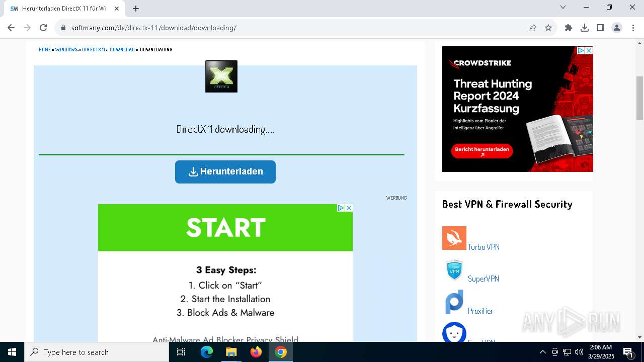Follow the DIRECTX 11 breadcrumb link
This screenshot has width=644, height=362.
point(94,50)
